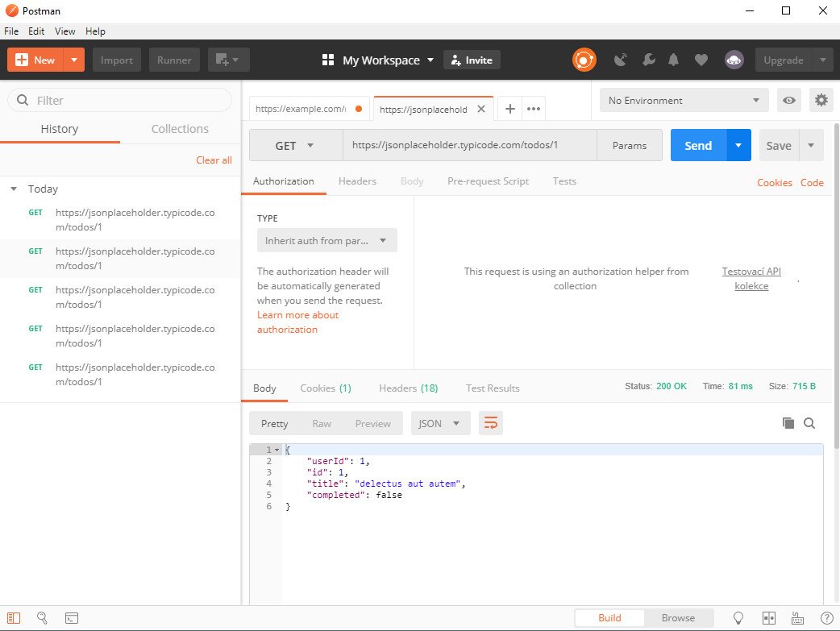
Task: Click the Filter search field
Action: pos(120,100)
